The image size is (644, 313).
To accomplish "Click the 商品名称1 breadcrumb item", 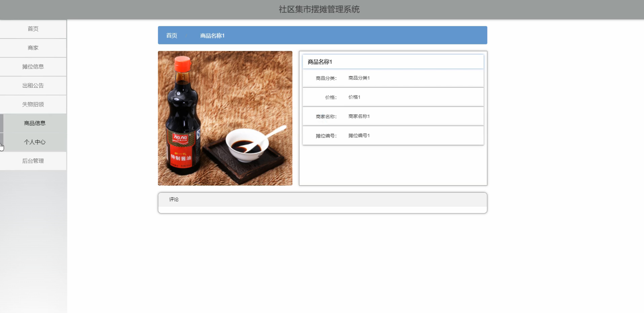I will click(x=212, y=36).
